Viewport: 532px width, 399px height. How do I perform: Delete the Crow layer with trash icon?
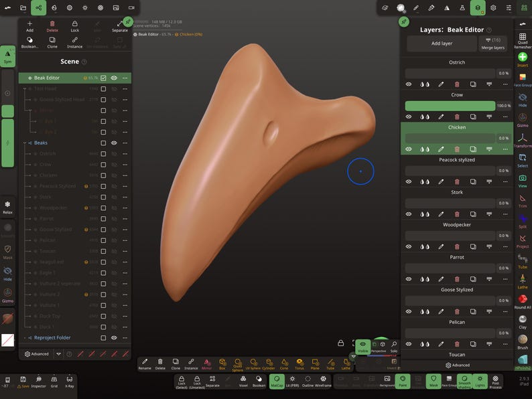(x=457, y=116)
